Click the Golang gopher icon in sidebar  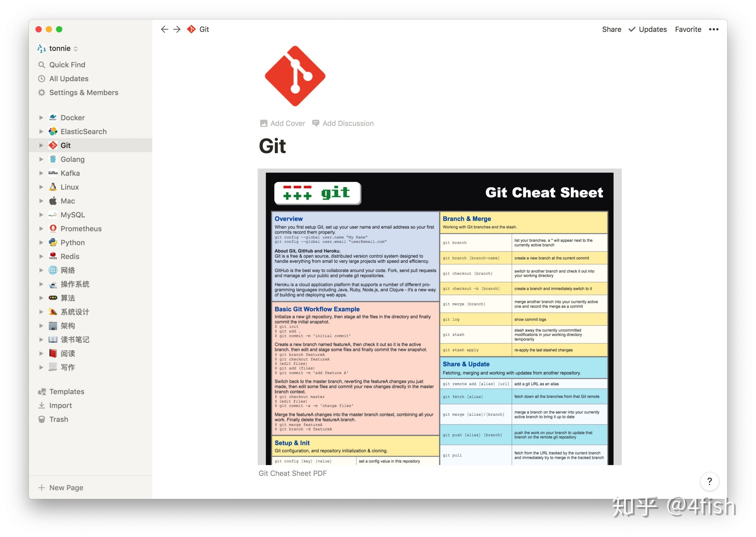53,159
